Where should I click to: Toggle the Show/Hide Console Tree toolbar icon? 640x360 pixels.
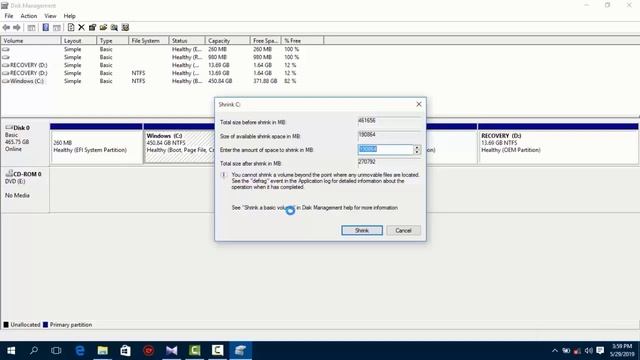(x=31, y=27)
